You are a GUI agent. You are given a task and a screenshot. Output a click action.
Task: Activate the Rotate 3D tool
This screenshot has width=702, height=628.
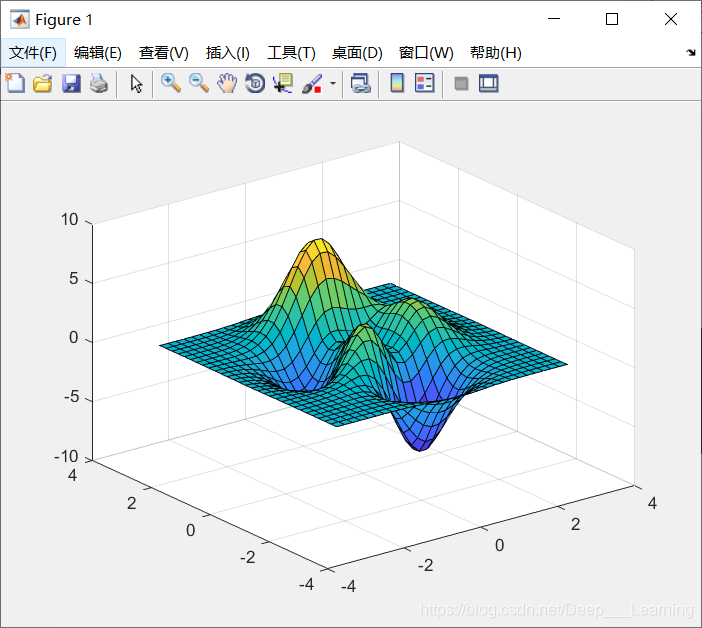(x=255, y=83)
